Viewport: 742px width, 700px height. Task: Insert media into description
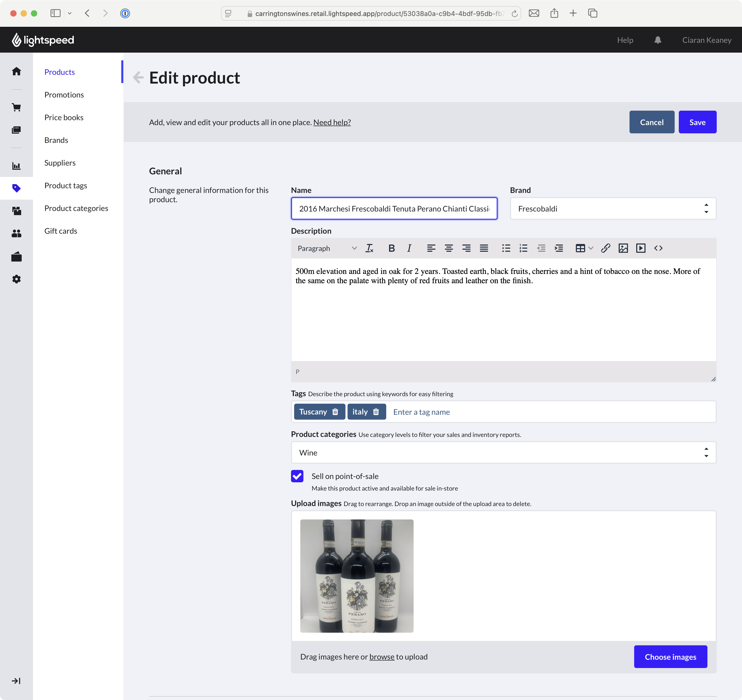pyautogui.click(x=641, y=248)
